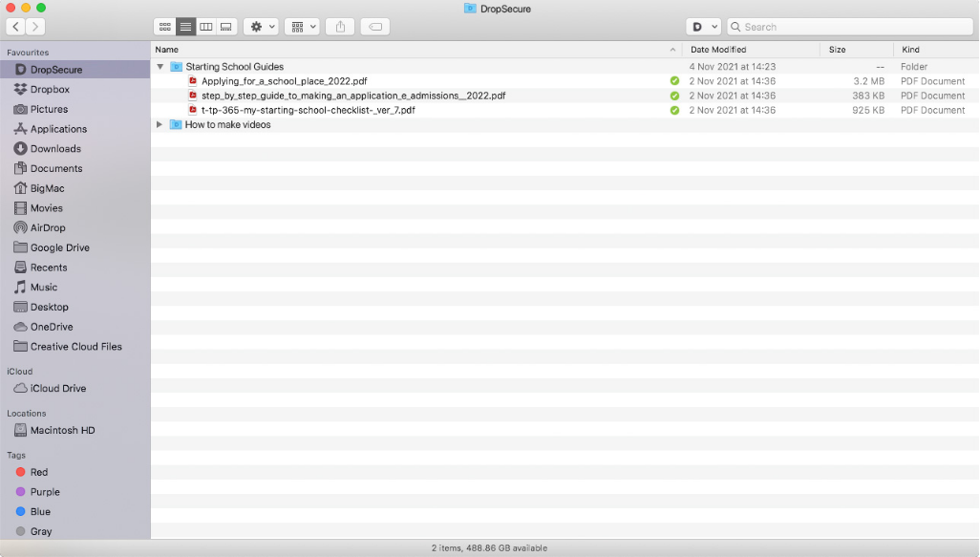Click the DropSecure window title

[505, 9]
